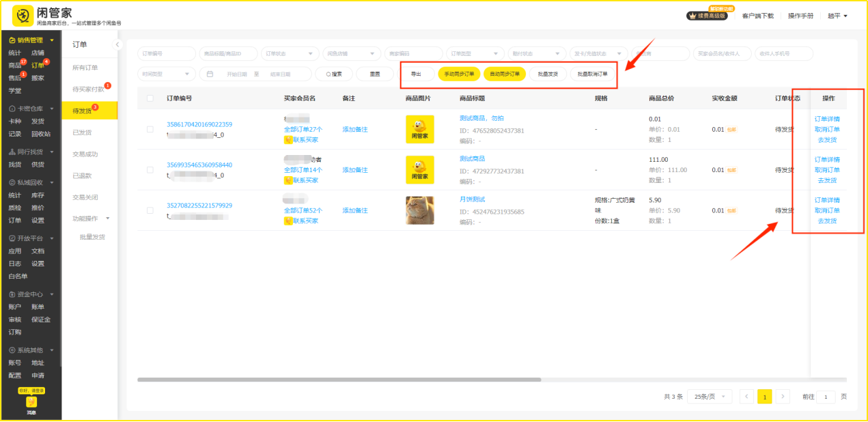Open the 所有订单 menu item
868x422 pixels.
coord(85,68)
